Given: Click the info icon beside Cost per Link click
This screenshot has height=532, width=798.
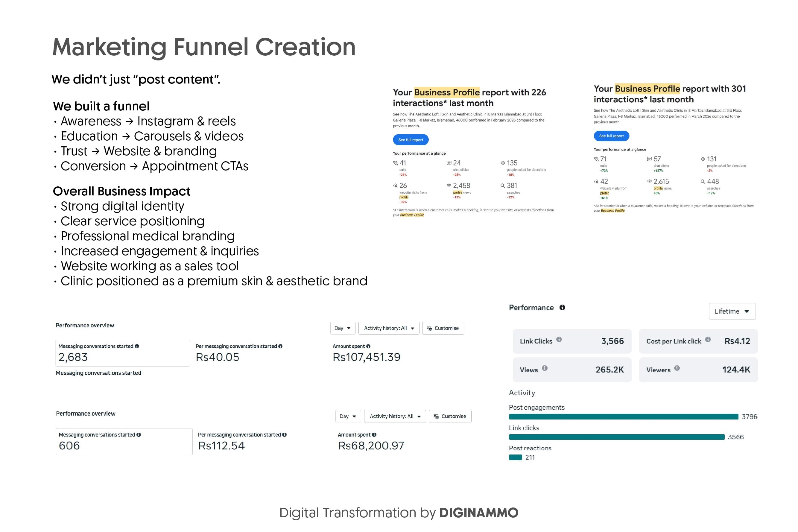Looking at the screenshot, I should [x=708, y=339].
